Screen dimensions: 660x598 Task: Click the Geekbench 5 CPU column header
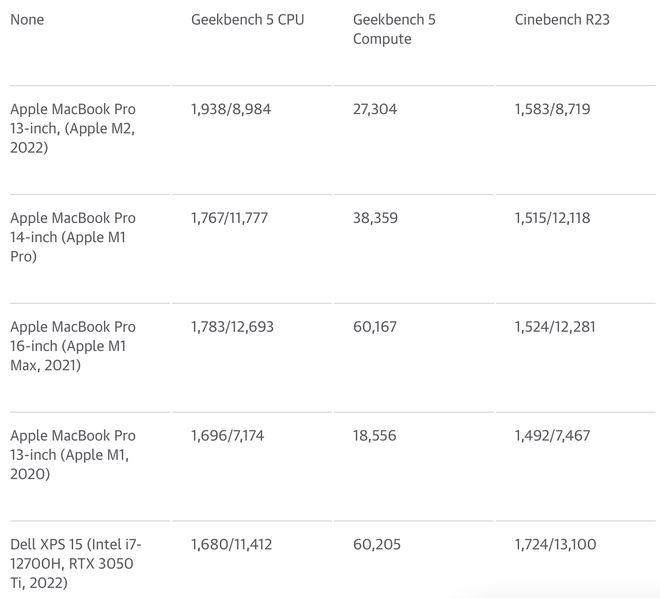click(247, 20)
